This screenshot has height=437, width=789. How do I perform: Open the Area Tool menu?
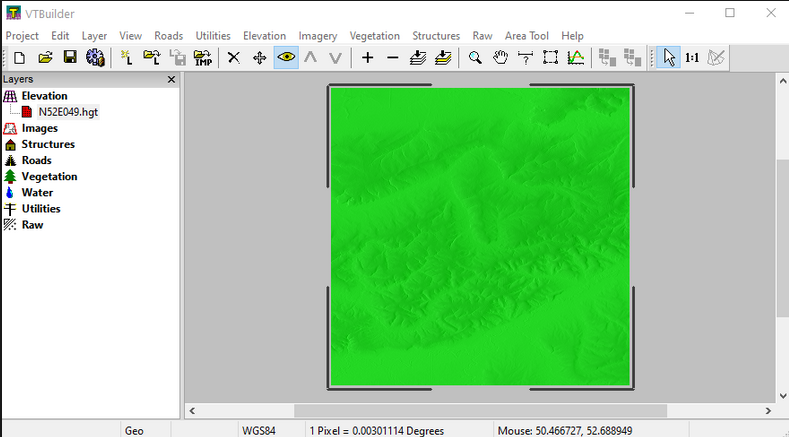pos(526,36)
